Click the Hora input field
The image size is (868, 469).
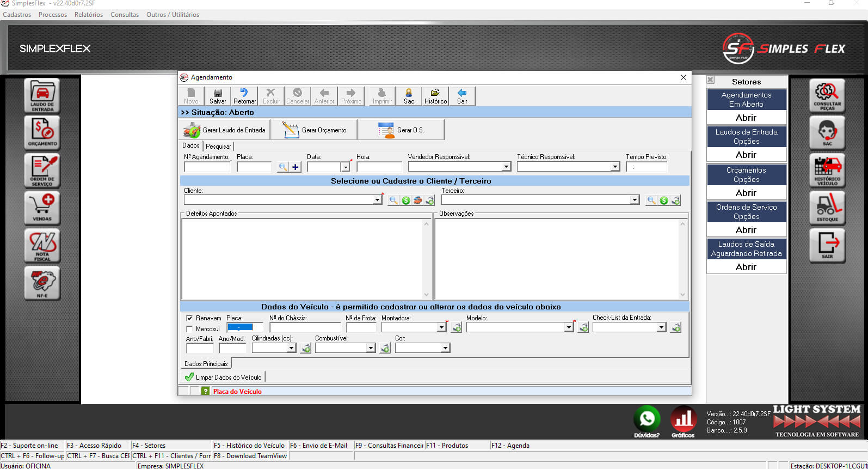tap(379, 167)
